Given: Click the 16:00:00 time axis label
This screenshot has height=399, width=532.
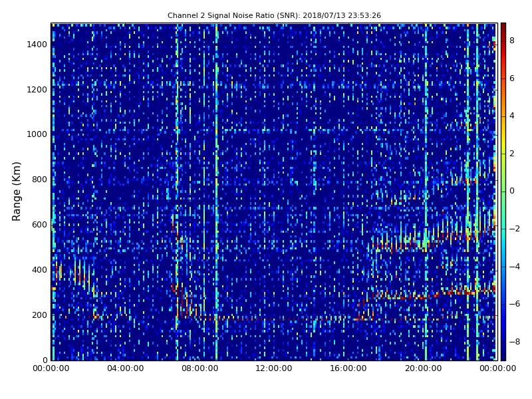Looking at the screenshot, I should [x=348, y=368].
